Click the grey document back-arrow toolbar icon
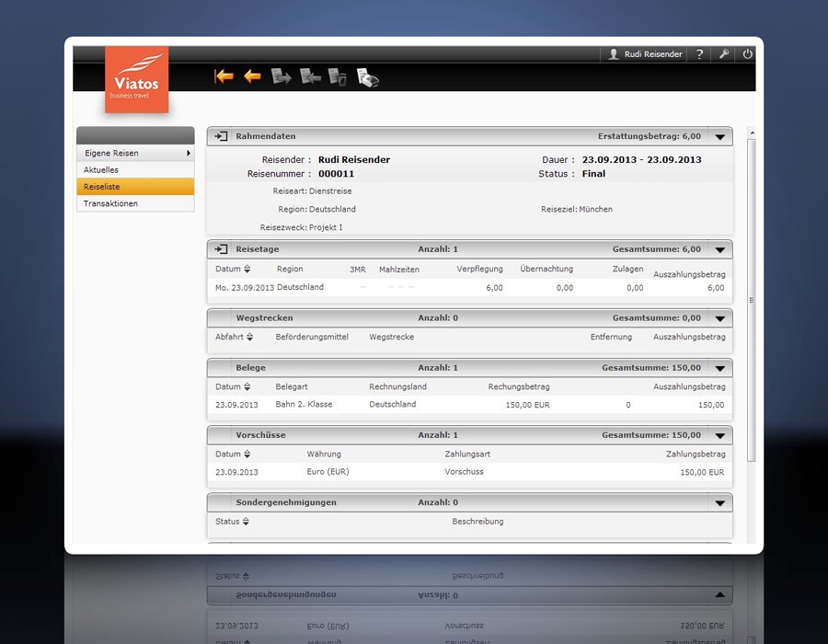 click(310, 76)
